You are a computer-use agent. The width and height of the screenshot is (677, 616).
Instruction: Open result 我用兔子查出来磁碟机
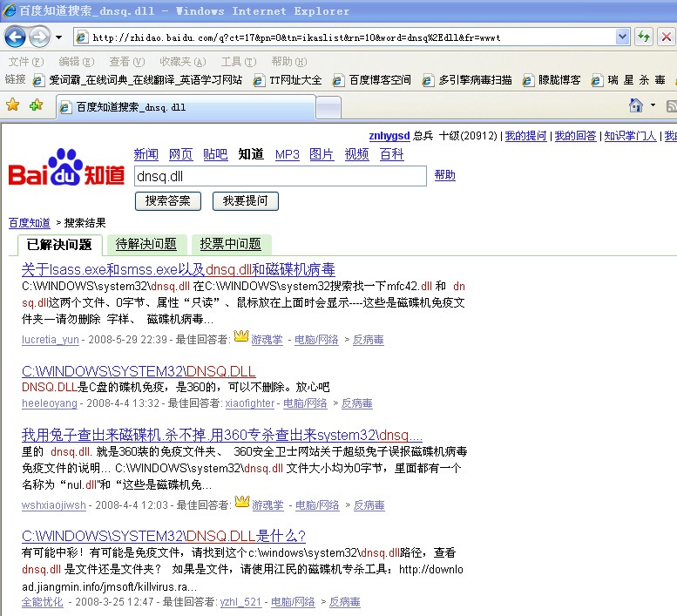[222, 435]
